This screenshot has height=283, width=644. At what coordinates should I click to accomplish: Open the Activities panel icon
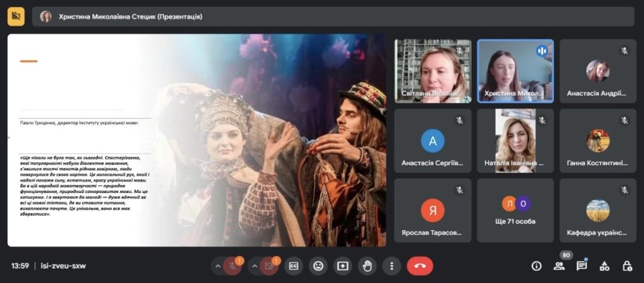[x=604, y=266]
